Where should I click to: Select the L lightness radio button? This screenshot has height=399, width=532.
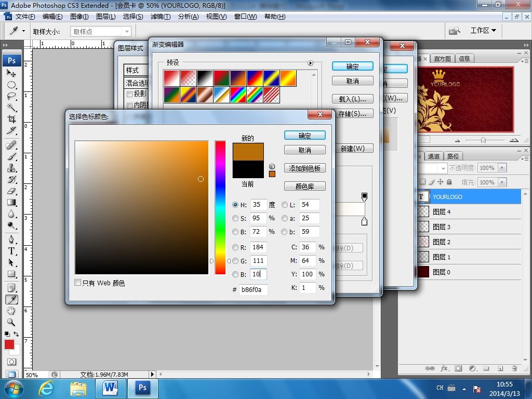[x=285, y=205]
